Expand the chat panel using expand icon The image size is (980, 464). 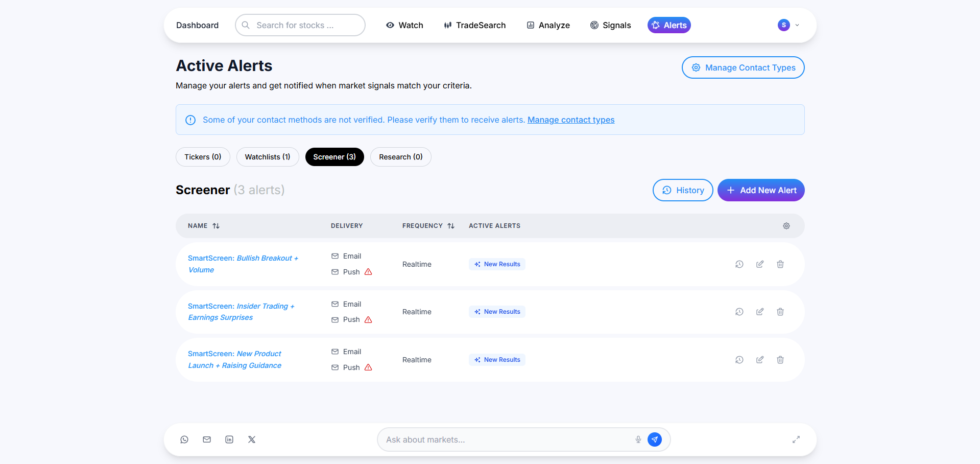click(796, 439)
